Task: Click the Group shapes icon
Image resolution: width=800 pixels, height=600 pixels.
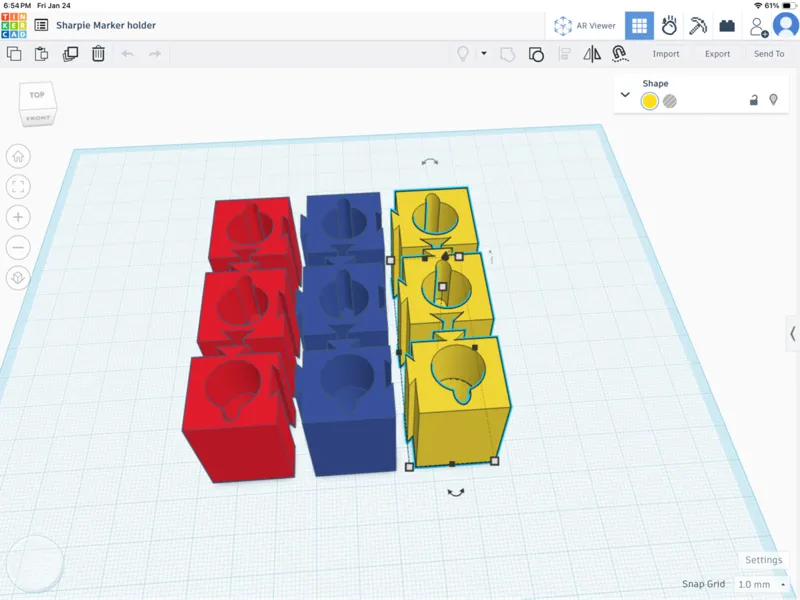Action: click(508, 54)
